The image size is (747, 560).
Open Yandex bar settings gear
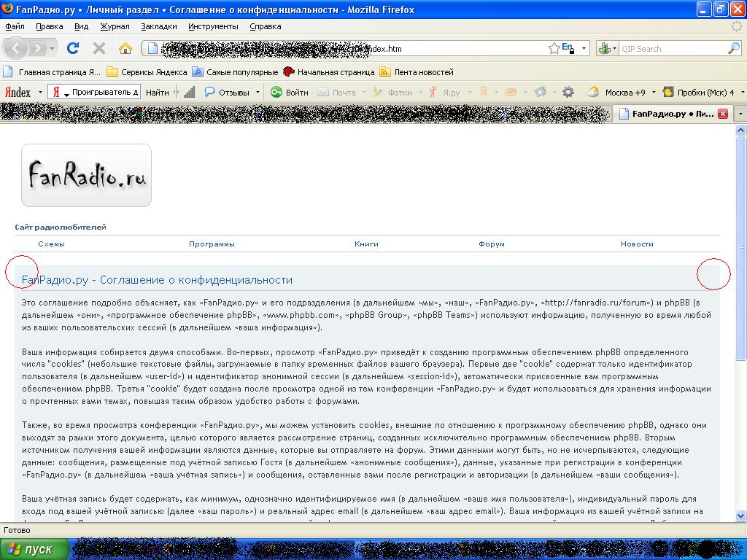click(568, 93)
